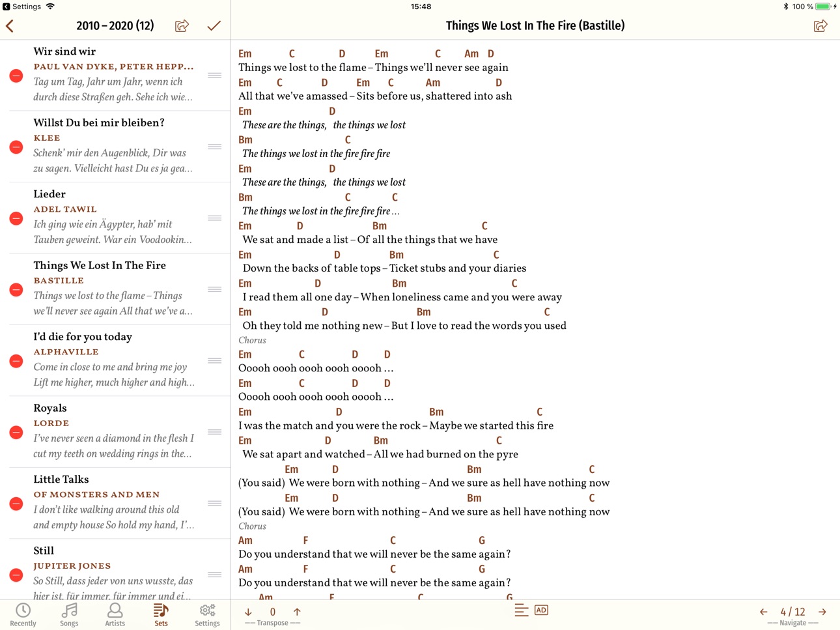840x630 pixels.
Task: Open the Recently tab
Action: [x=23, y=615]
